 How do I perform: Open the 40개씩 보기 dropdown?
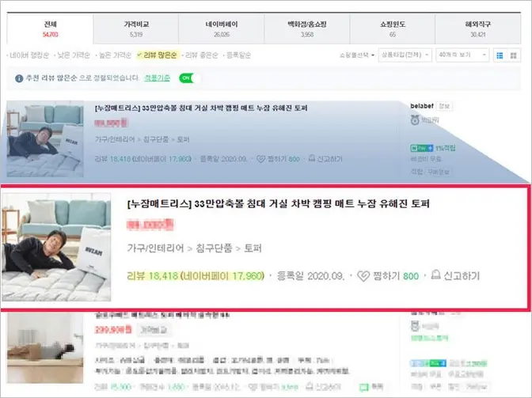click(x=462, y=55)
